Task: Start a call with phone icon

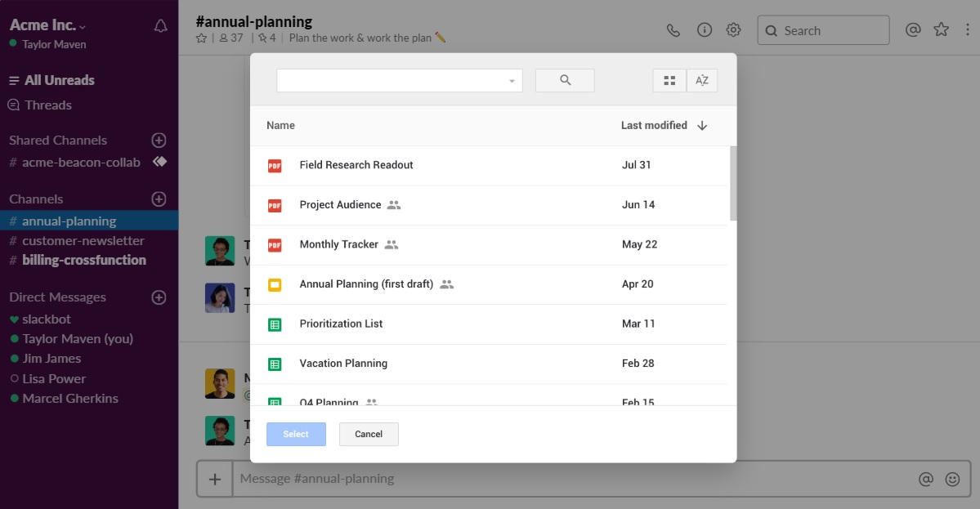Action: coord(673,30)
